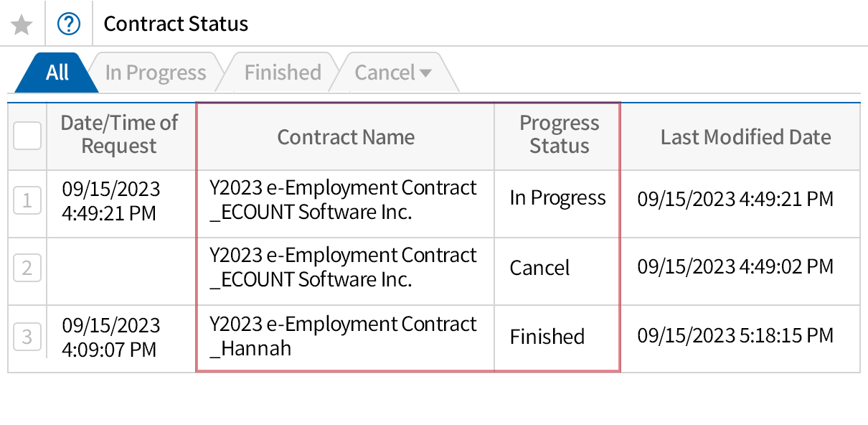Open the Y2023 e-Employment Contract_Hannah entry
Screen dimensions: 868x425
point(346,337)
